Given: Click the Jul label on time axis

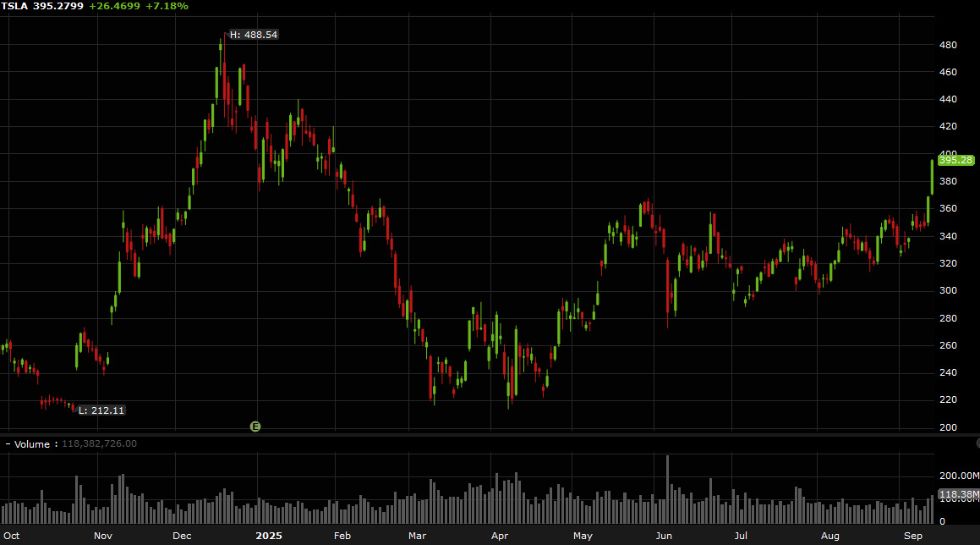Looking at the screenshot, I should [x=741, y=536].
